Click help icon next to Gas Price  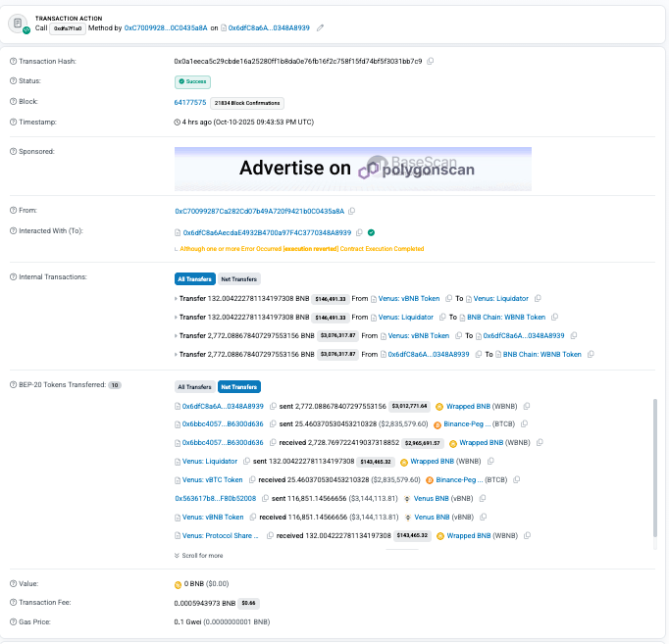point(13,621)
